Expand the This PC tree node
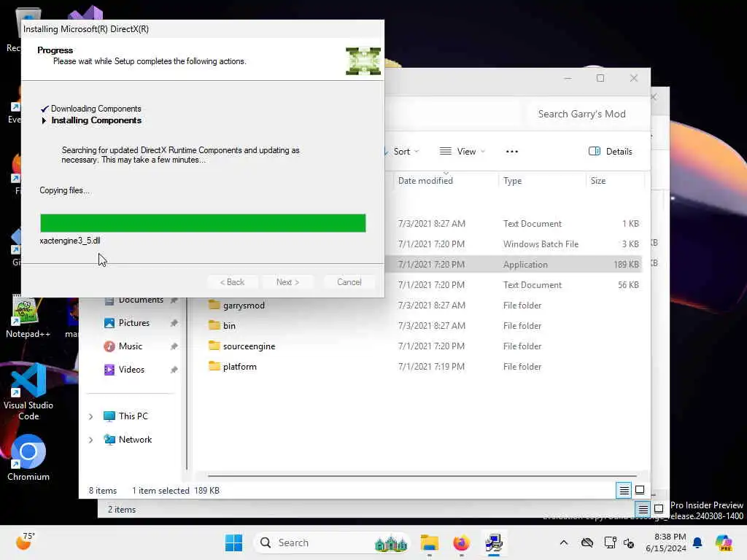Image resolution: width=747 pixels, height=560 pixels. pos(90,416)
